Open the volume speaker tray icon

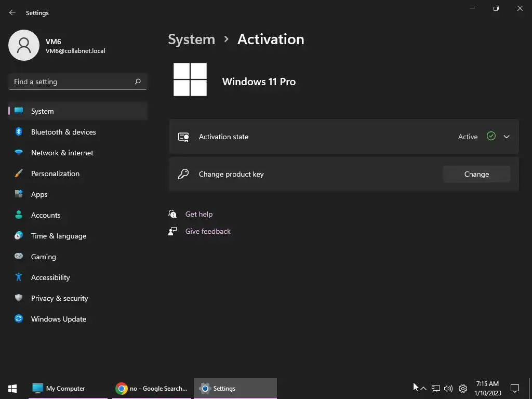[x=448, y=389]
